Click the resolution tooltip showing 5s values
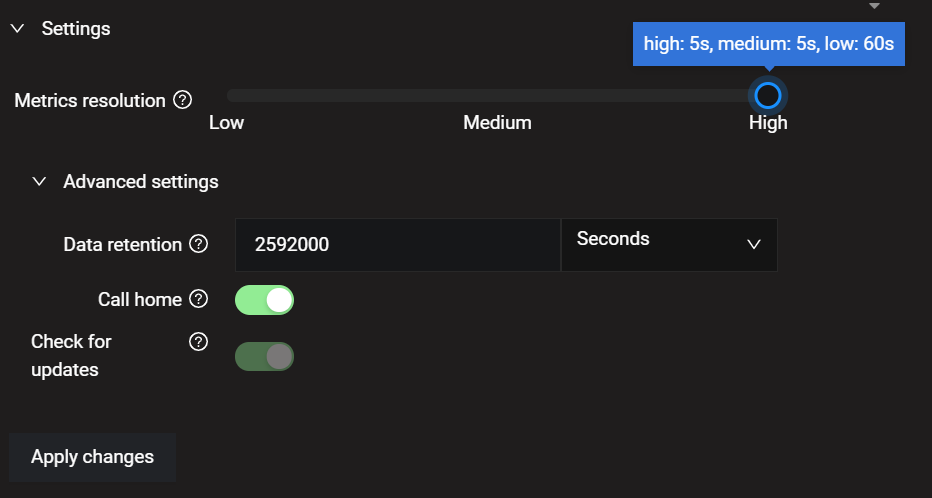The height and width of the screenshot is (498, 932). 768,44
